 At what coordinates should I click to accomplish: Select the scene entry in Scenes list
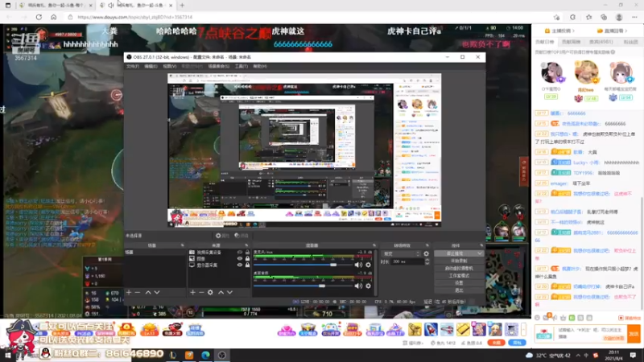coord(155,253)
